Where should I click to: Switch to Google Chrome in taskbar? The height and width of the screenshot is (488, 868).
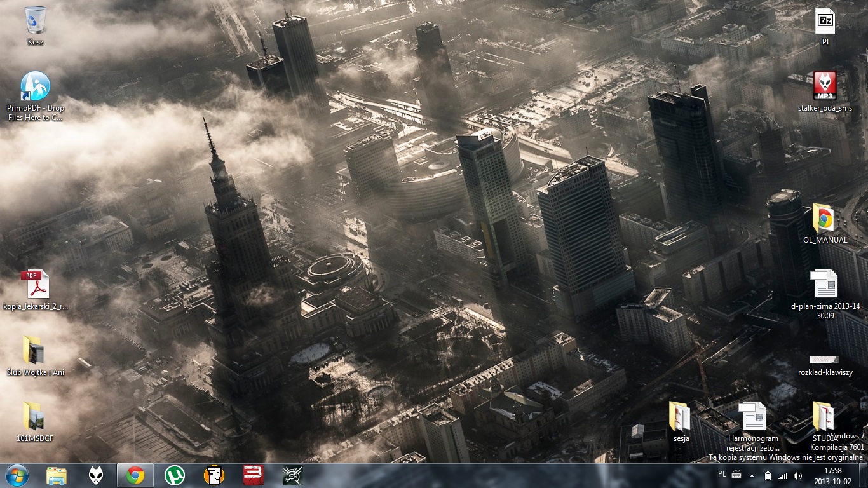[135, 475]
